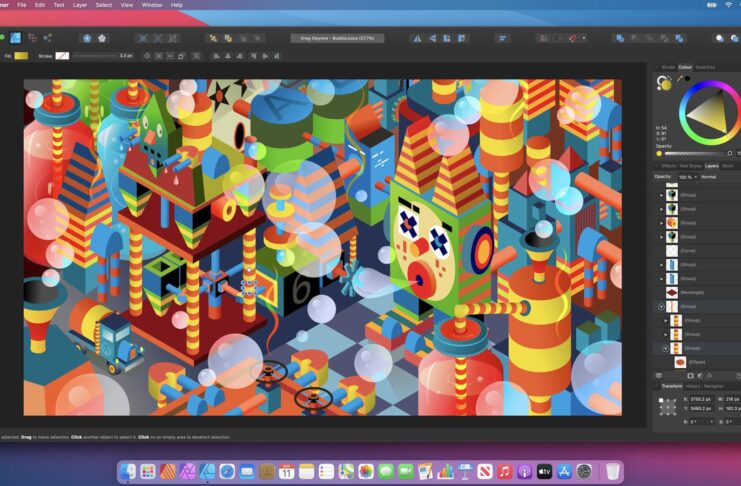This screenshot has width=741, height=486.
Task: Click the X position field in Transform
Action: pos(701,399)
